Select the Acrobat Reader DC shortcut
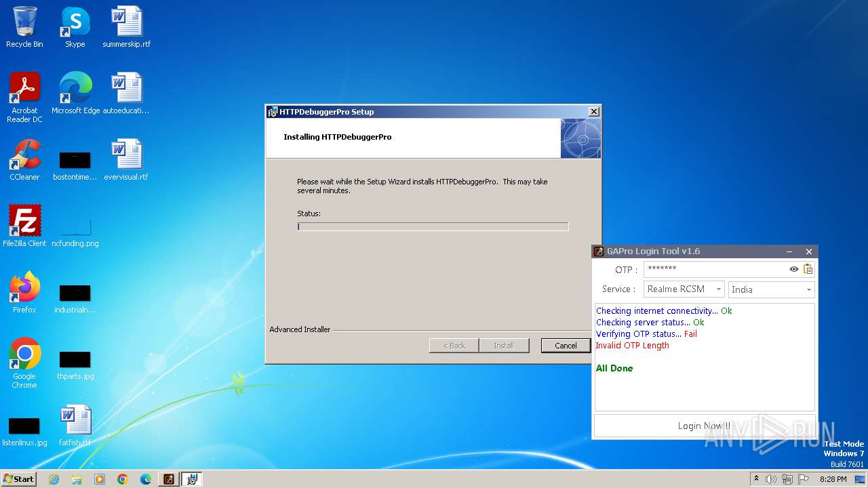Screen dimensions: 868x488 (x=24, y=98)
